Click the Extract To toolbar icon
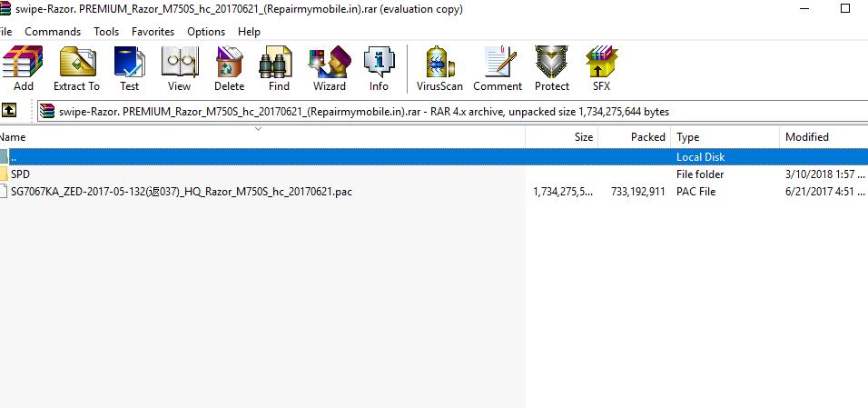Viewport: 868px width, 408px height. pos(76,68)
